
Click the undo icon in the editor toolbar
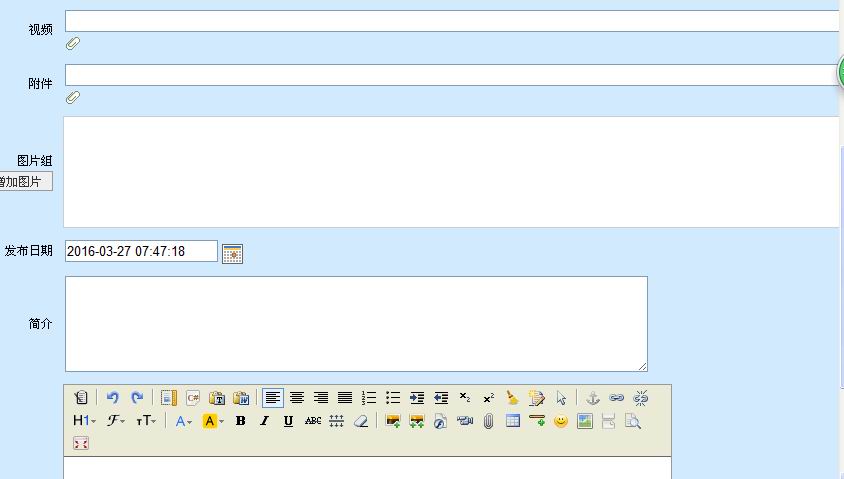(113, 397)
